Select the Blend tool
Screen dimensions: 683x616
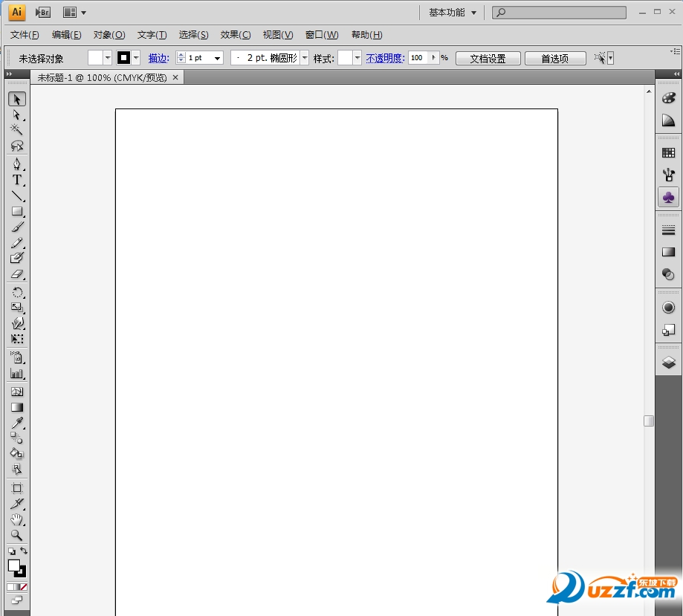pos(17,438)
